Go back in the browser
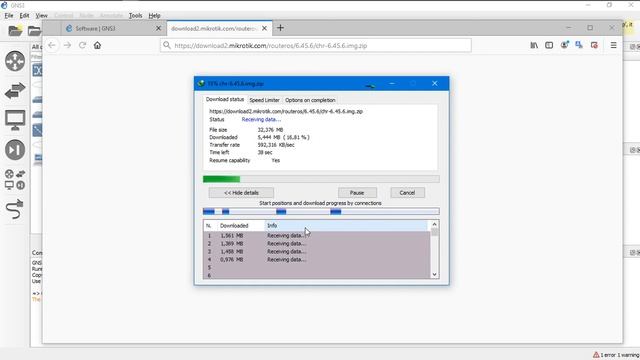The image size is (640, 360). [x=52, y=45]
